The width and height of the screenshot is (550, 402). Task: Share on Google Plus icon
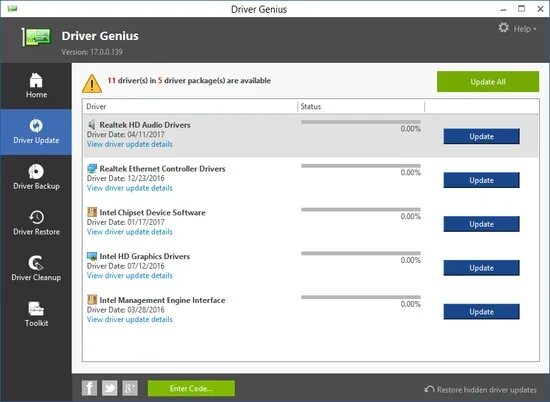tap(130, 388)
